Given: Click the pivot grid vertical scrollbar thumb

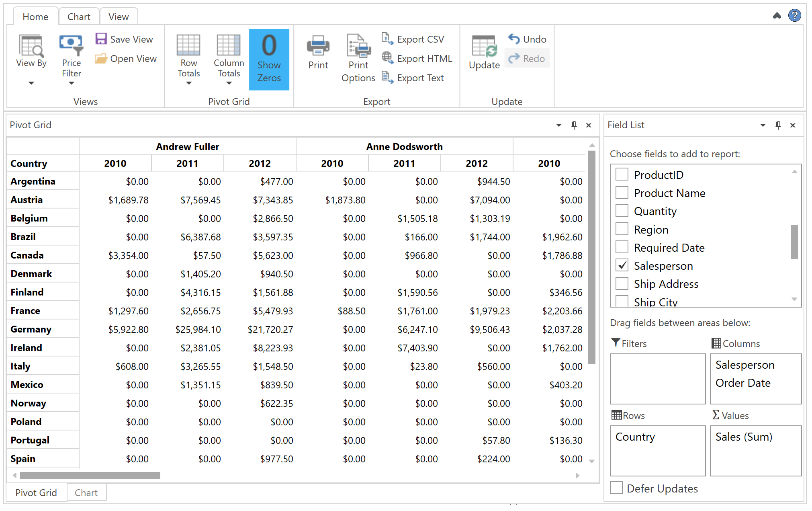Looking at the screenshot, I should pyautogui.click(x=591, y=257).
